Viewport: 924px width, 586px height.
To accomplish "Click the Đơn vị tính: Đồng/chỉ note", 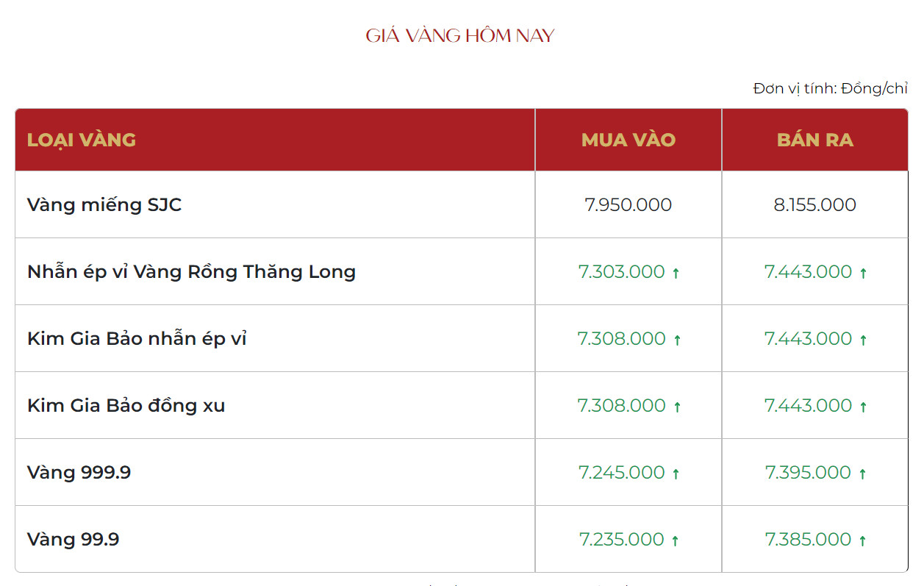I will tap(831, 88).
